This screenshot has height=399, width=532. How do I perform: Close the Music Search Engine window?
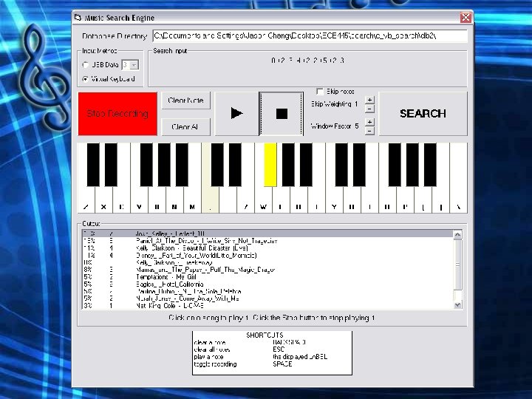(465, 17)
